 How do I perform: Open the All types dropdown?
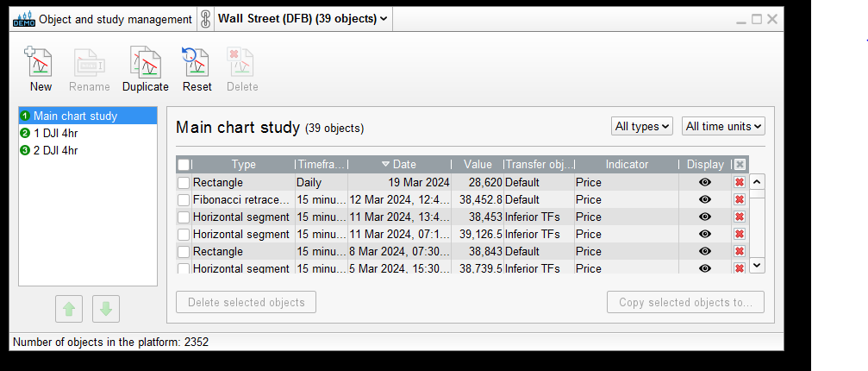click(642, 127)
